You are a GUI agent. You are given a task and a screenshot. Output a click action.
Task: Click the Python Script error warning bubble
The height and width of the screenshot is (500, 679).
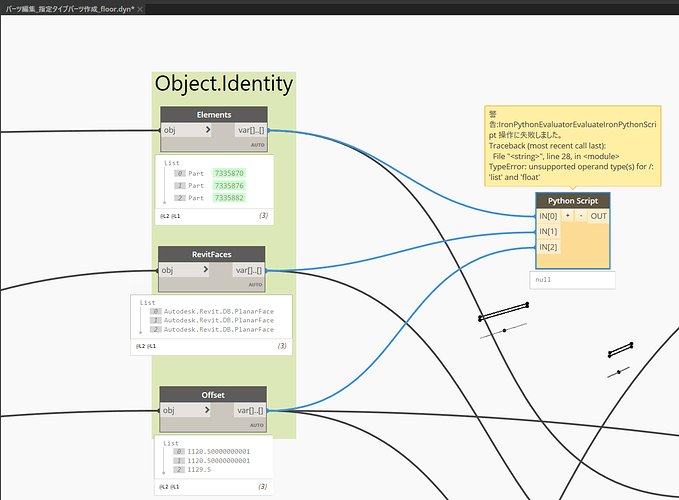click(x=572, y=144)
